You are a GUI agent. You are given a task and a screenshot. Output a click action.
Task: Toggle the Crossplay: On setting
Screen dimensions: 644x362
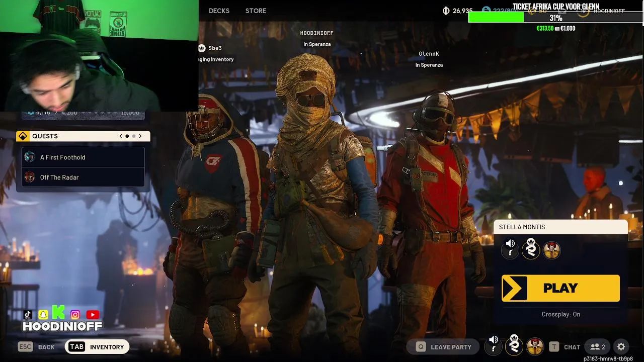(x=560, y=314)
